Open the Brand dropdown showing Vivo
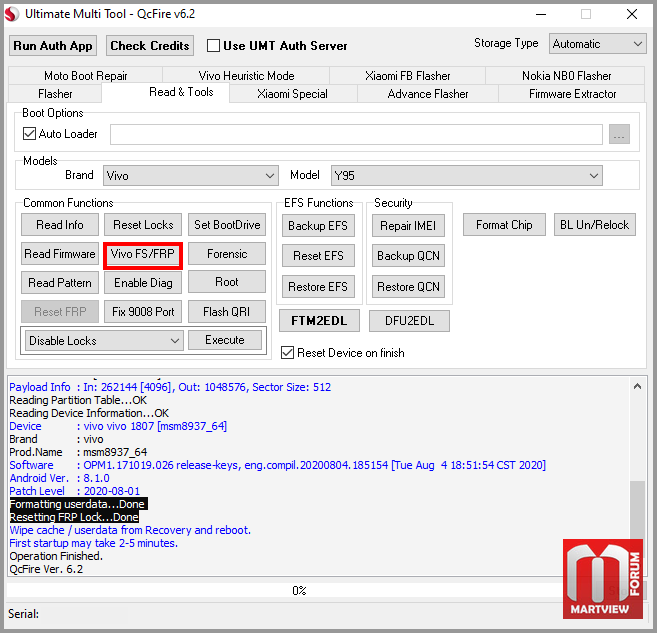Viewport: 657px width, 633px height. pos(191,176)
